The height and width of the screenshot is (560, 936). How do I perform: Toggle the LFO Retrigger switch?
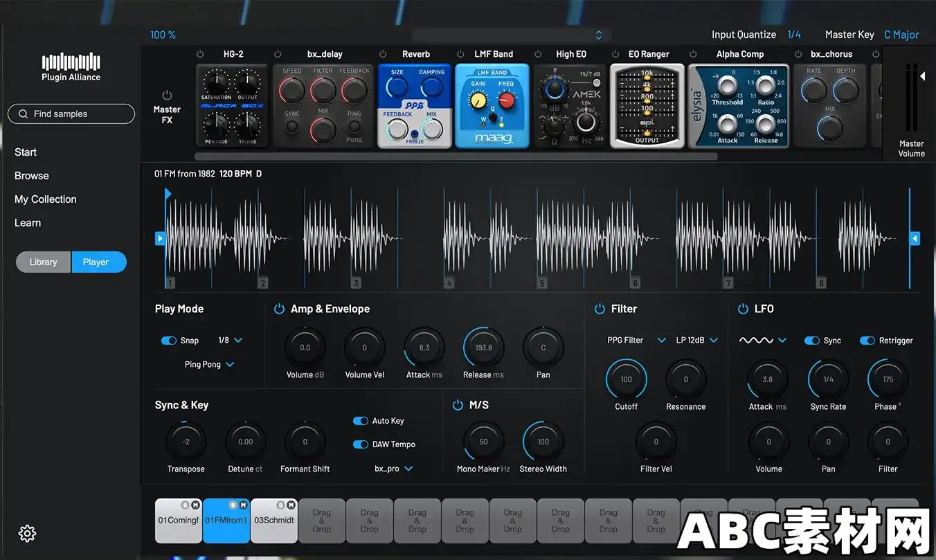click(x=867, y=341)
